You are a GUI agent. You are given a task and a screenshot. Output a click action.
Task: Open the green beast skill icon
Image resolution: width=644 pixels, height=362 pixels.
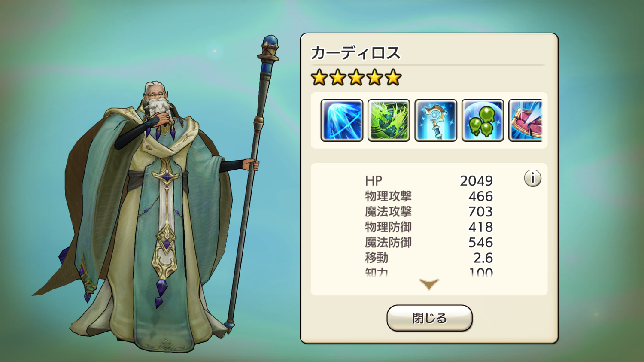click(x=389, y=120)
